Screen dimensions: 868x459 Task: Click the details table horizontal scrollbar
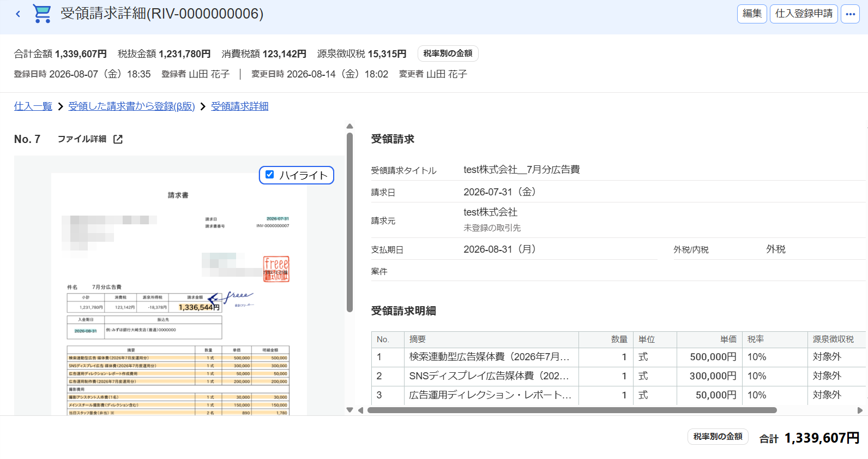(572, 410)
